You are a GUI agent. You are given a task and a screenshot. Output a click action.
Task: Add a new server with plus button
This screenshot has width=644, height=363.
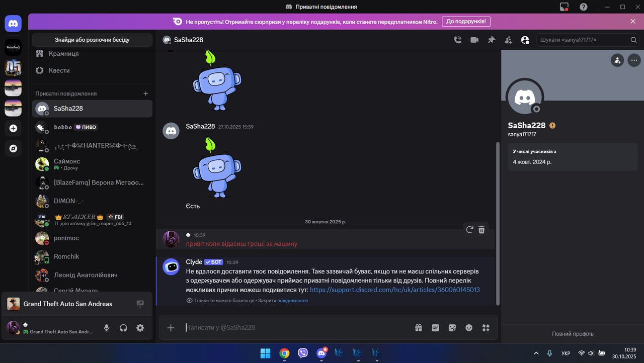pyautogui.click(x=13, y=128)
